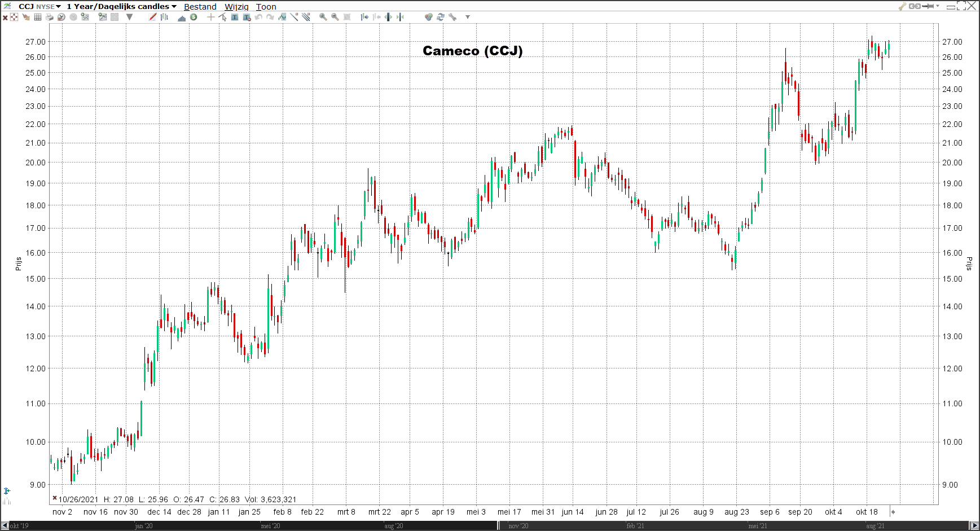Toggle the chain link icon in title bar

point(915,6)
